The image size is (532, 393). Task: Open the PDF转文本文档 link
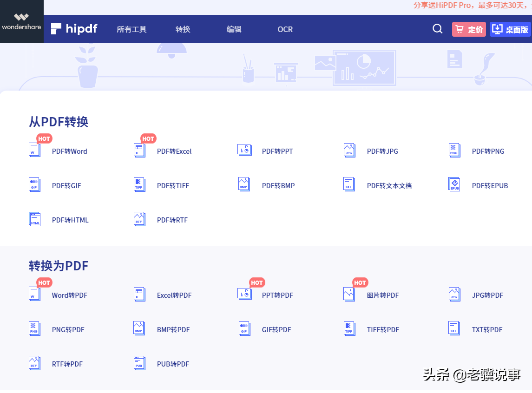tap(389, 186)
